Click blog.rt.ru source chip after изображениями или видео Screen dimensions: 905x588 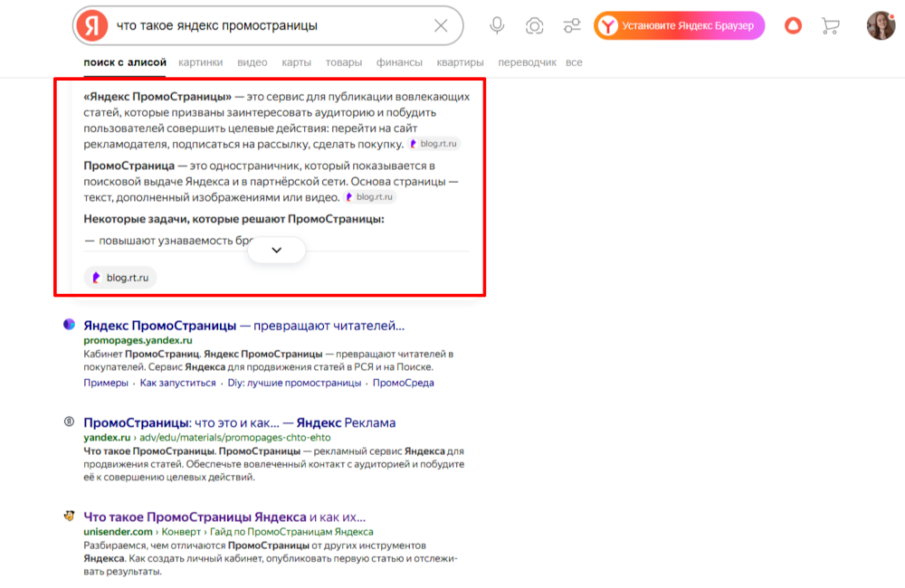point(370,197)
